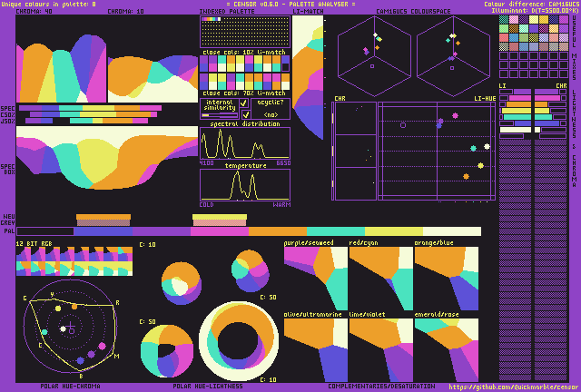This screenshot has width=581, height=392.
Task: Click the CENSOR v0.6.0 PALETTE ANALYSER title
Action: click(x=290, y=4)
